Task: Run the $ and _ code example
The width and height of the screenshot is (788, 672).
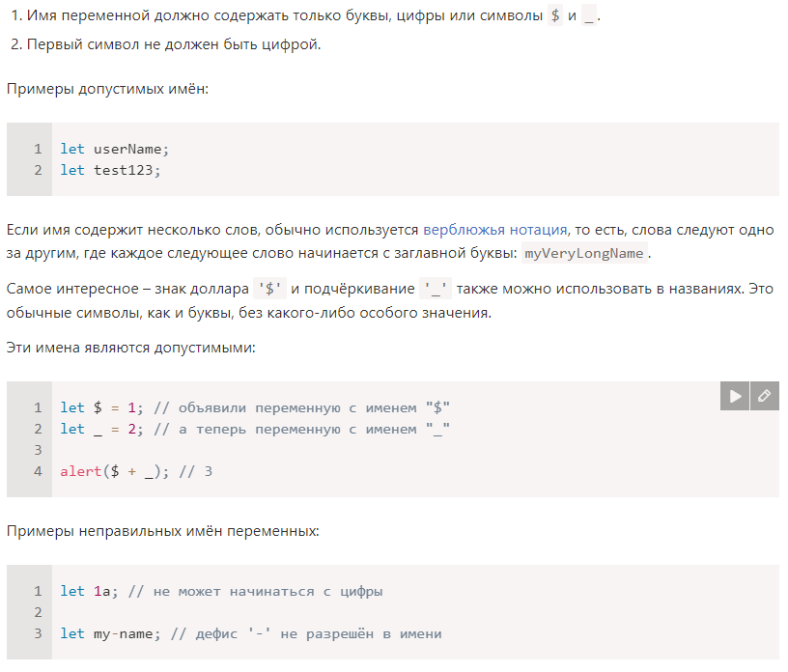Action: pyautogui.click(x=735, y=396)
